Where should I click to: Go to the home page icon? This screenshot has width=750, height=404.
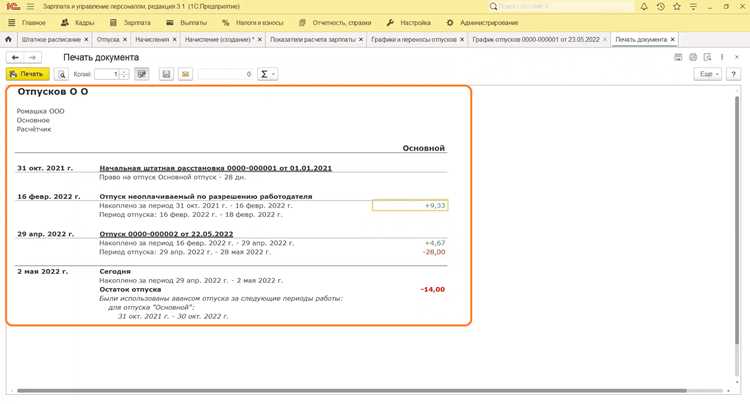[x=8, y=39]
